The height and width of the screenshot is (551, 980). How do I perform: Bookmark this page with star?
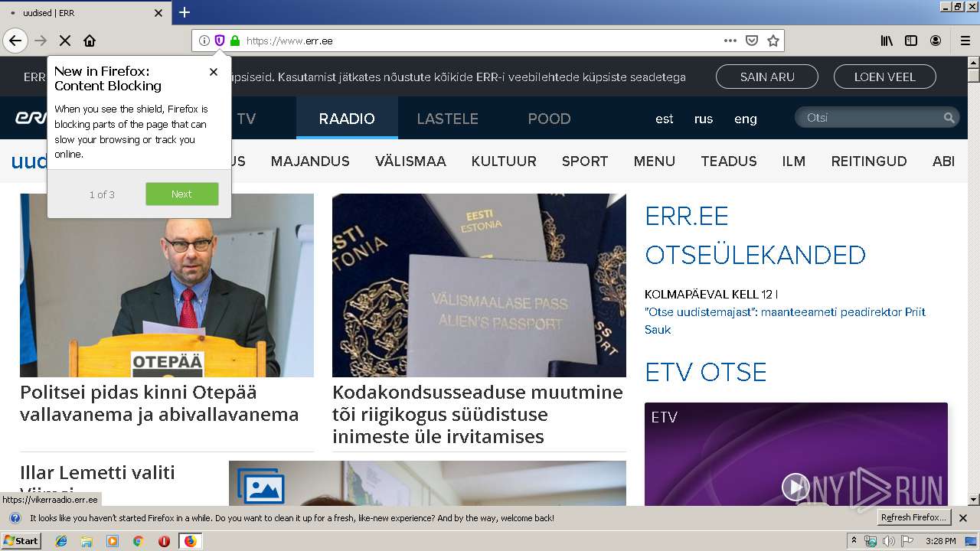(x=773, y=41)
